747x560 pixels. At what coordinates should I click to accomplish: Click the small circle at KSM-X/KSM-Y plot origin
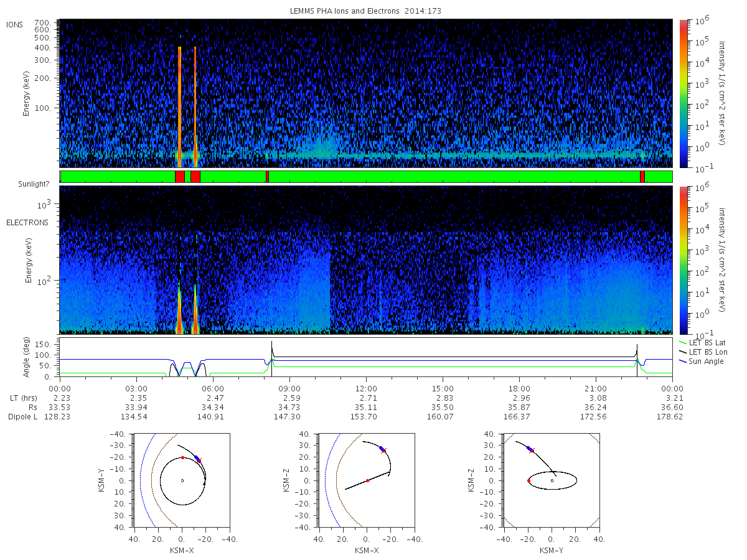tap(182, 480)
